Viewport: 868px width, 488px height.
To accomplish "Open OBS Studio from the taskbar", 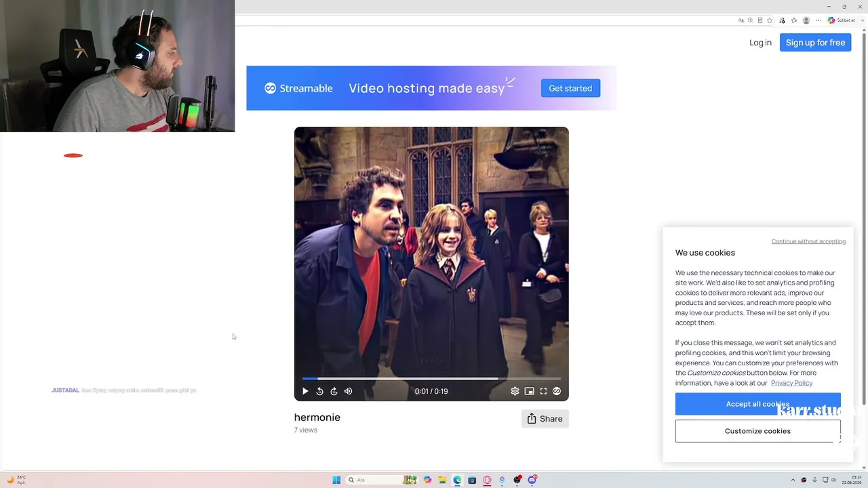I will pyautogui.click(x=517, y=480).
